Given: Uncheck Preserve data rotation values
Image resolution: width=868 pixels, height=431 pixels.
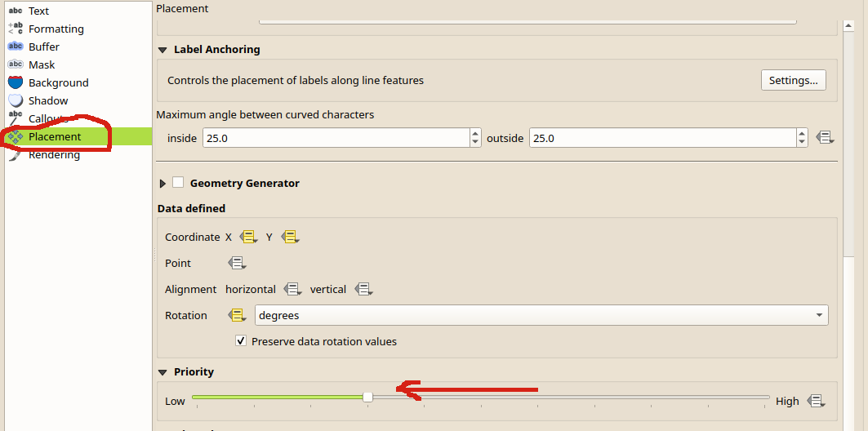Looking at the screenshot, I should 241,341.
